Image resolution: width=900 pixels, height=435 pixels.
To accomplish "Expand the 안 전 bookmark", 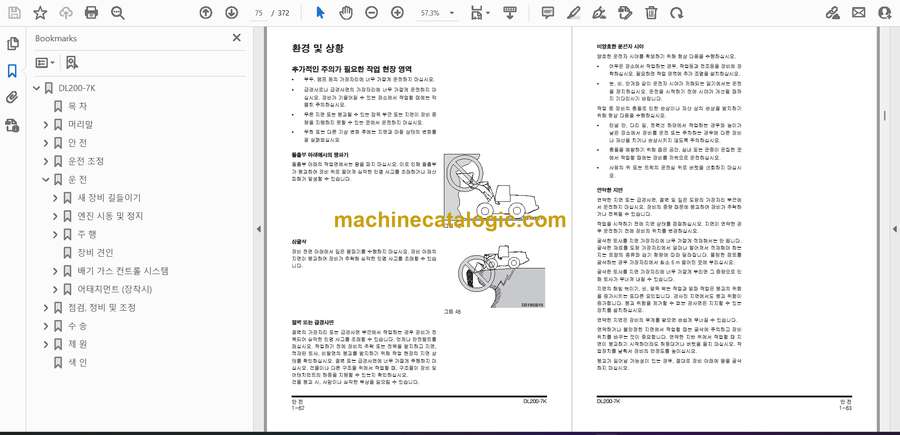I will click(46, 143).
